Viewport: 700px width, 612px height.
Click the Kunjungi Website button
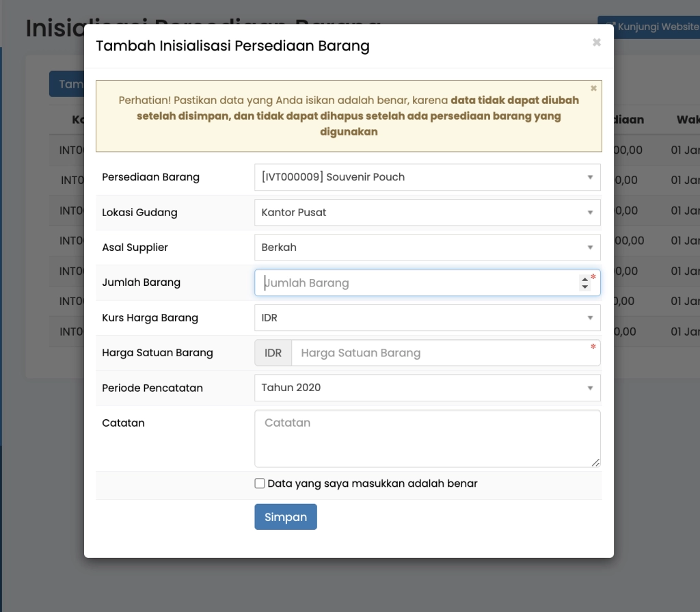pyautogui.click(x=649, y=27)
